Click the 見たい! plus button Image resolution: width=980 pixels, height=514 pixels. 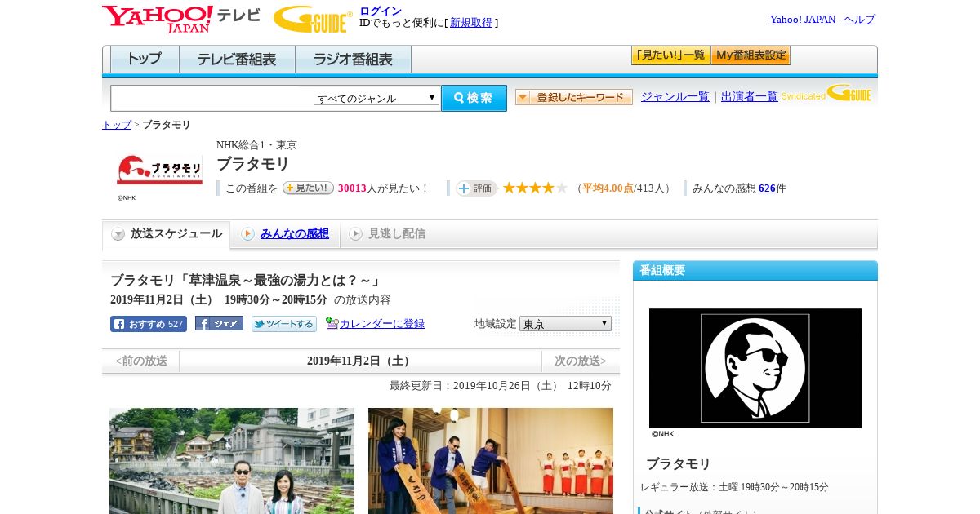308,188
